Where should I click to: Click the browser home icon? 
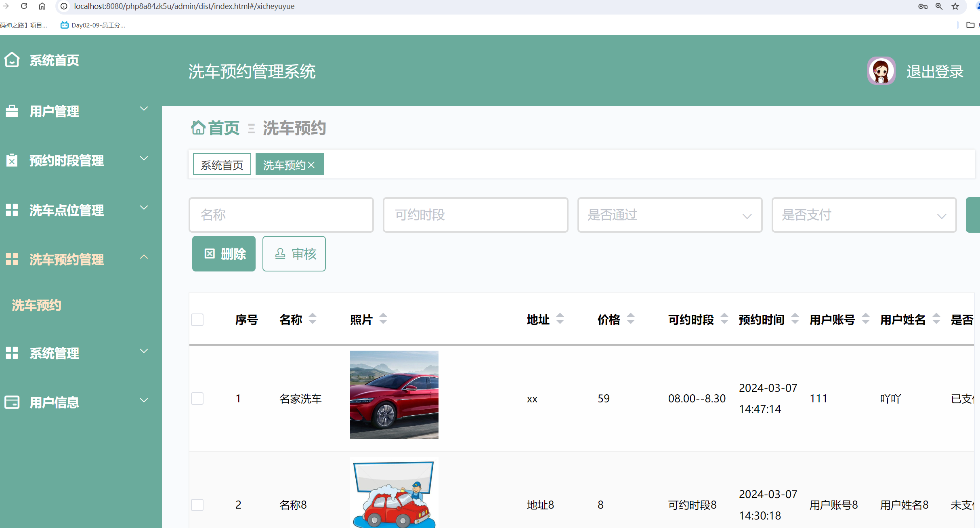tap(42, 6)
